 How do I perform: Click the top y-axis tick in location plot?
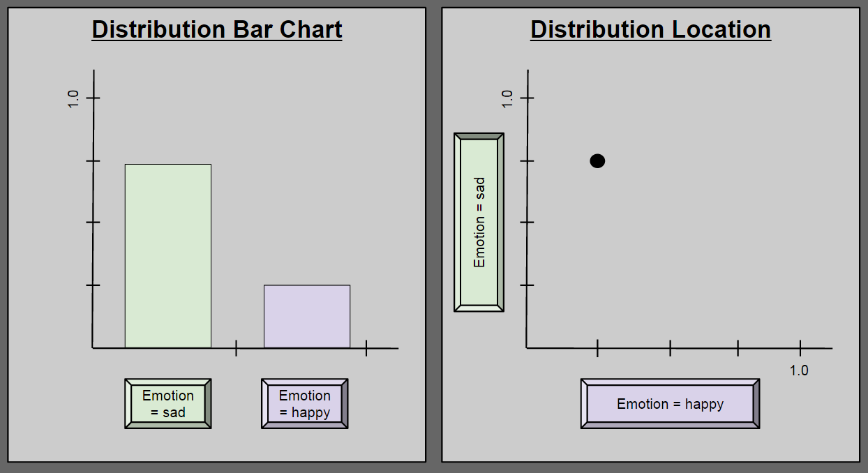point(527,98)
